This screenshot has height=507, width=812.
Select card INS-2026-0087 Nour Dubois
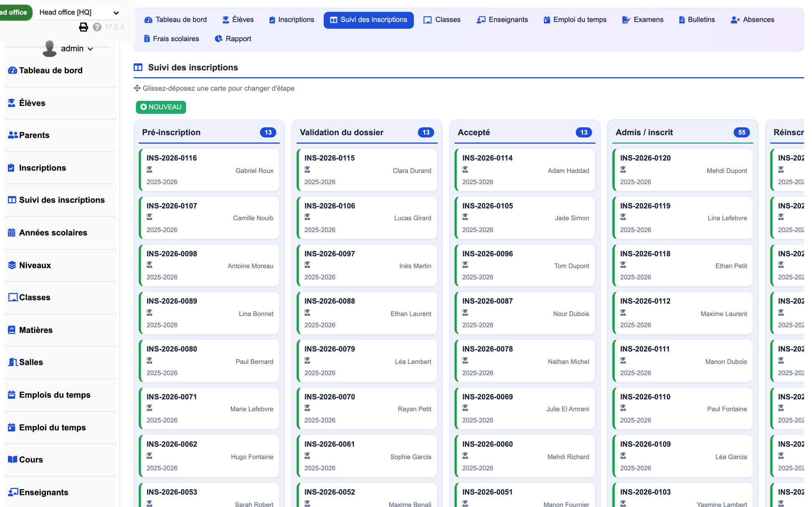525,313
